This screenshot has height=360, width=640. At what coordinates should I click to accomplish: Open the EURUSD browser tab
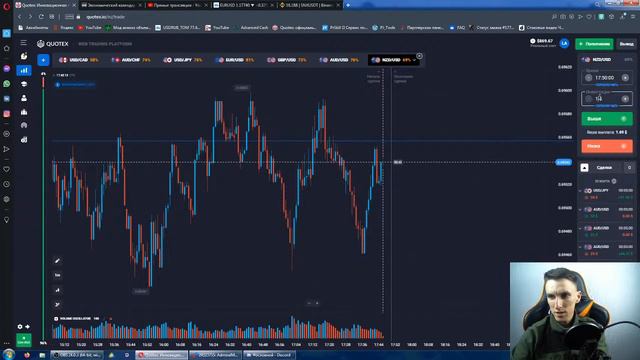[243, 5]
